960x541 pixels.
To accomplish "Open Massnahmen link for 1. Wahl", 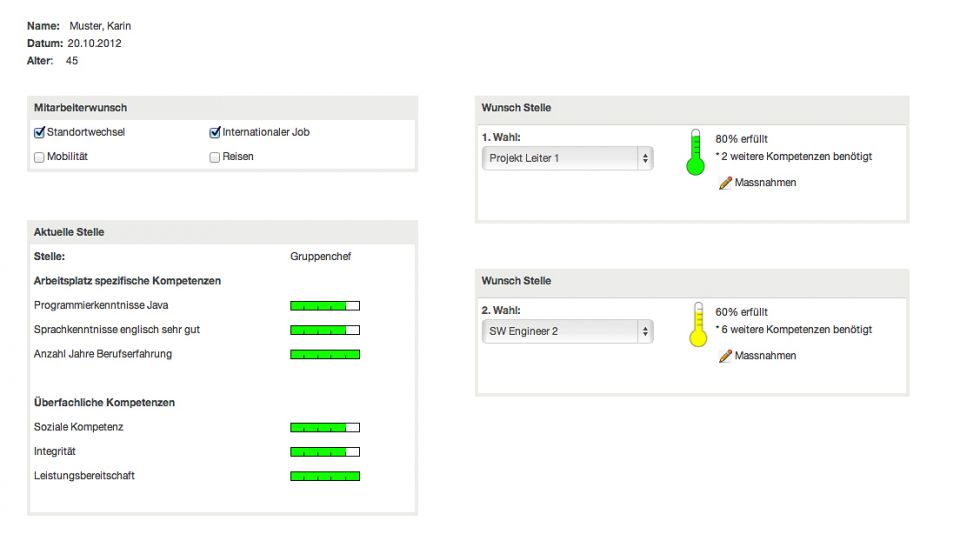I will (x=765, y=183).
